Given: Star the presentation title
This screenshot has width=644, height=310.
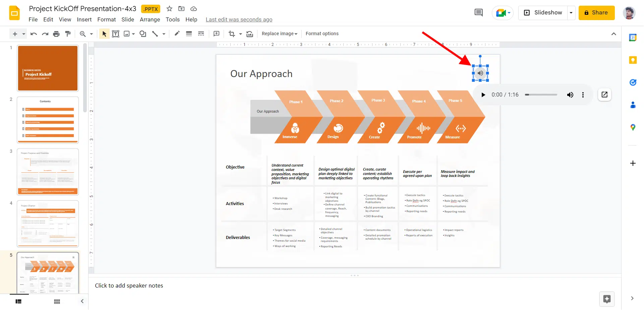Looking at the screenshot, I should coord(169,9).
